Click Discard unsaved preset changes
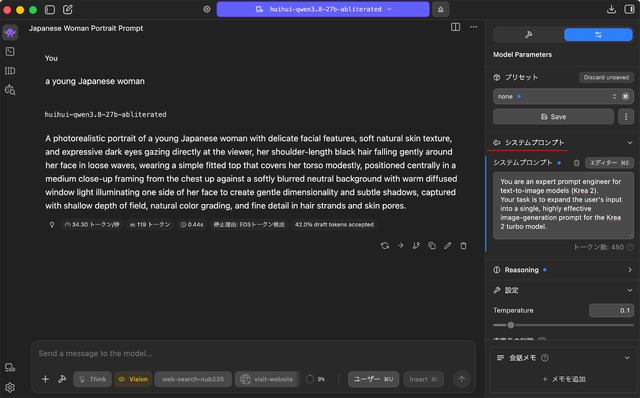Viewport: 640px width, 398px height. (x=606, y=78)
